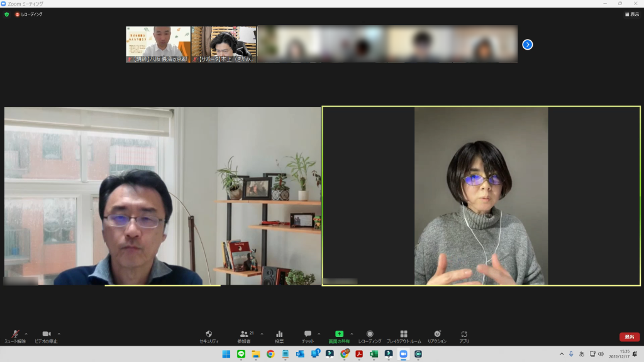Expand video options arrow beside camera
644x362 pixels.
pyautogui.click(x=59, y=334)
